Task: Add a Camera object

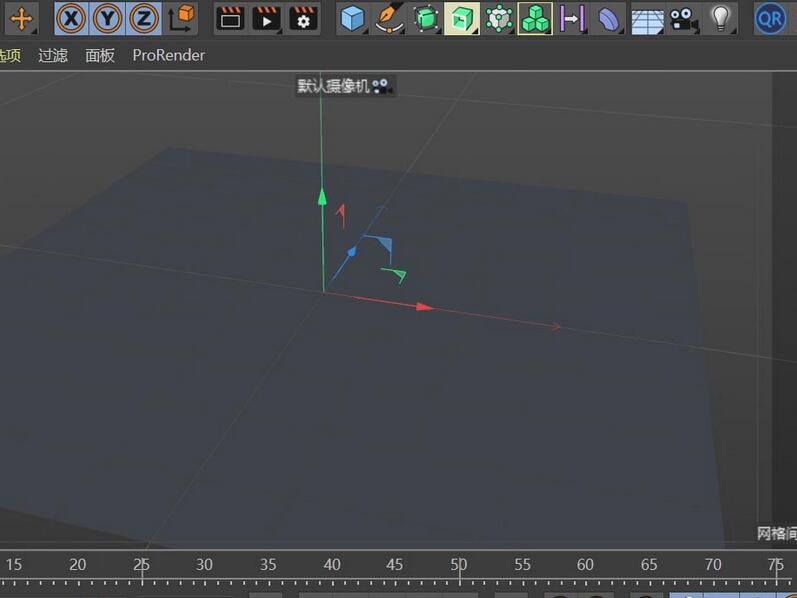Action: tap(683, 18)
